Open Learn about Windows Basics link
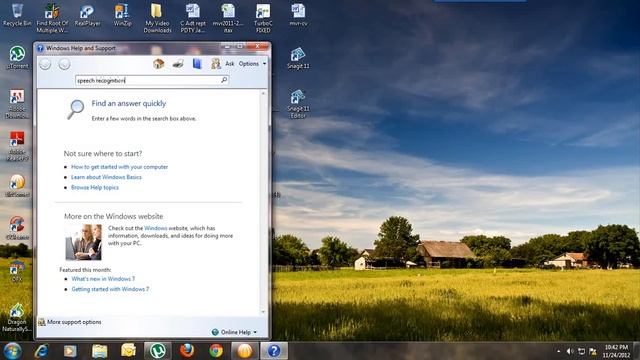 tap(106, 177)
